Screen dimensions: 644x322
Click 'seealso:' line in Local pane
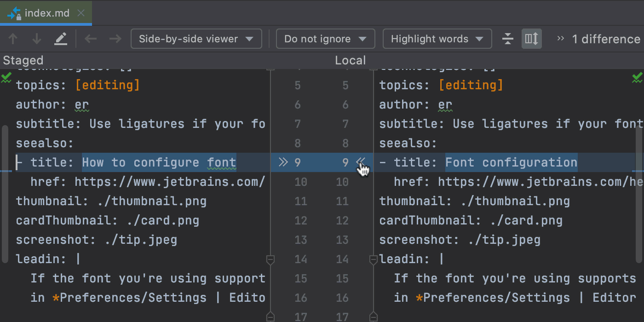[x=408, y=143]
